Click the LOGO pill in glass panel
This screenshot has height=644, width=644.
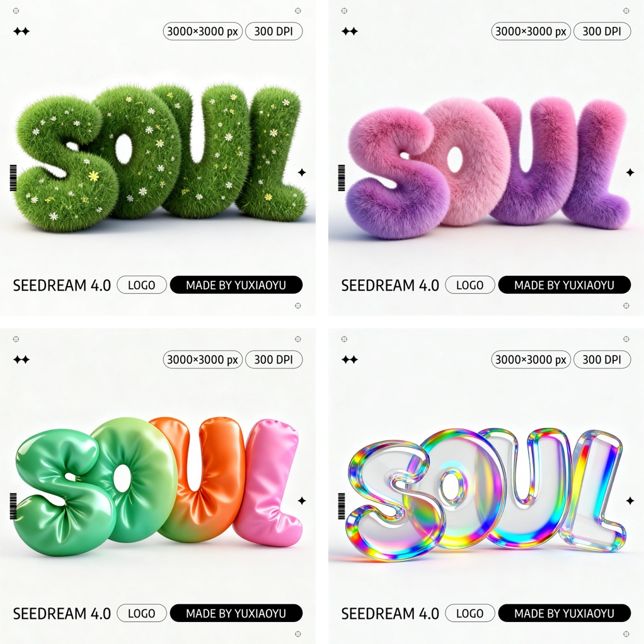coord(470,613)
